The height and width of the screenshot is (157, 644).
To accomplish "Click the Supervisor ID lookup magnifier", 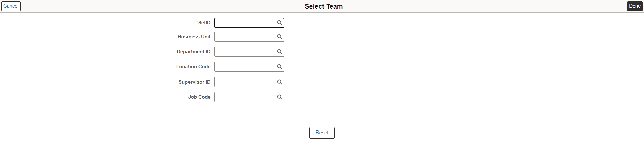I will (x=279, y=82).
